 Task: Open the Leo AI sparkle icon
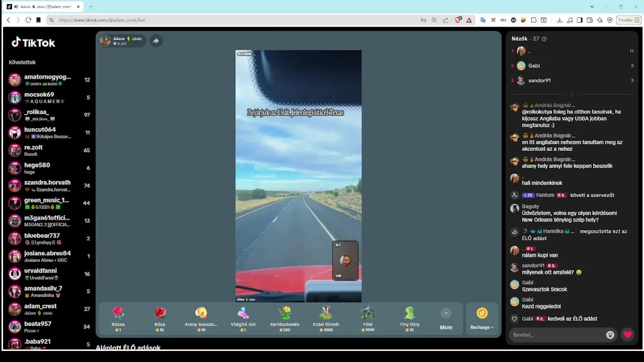pyautogui.click(x=600, y=20)
